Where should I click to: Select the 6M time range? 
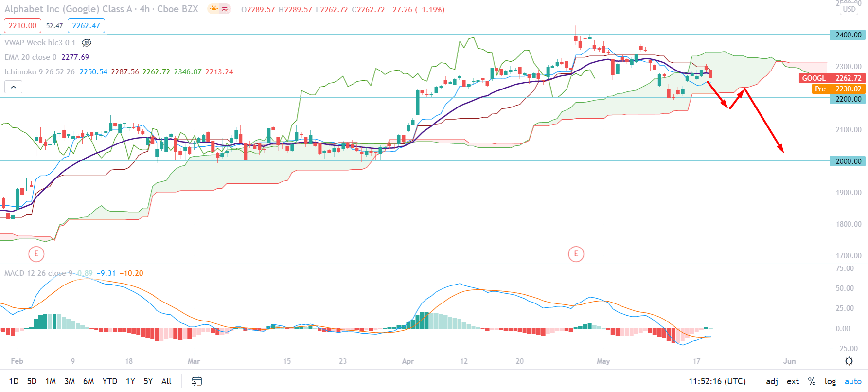tap(89, 381)
